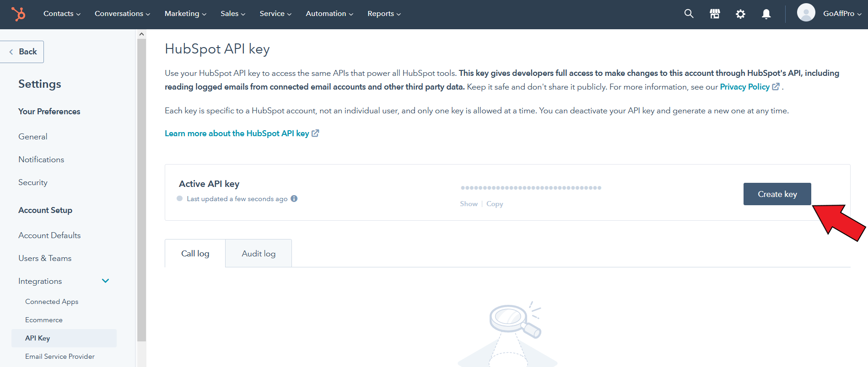Open Security settings
The height and width of the screenshot is (367, 868).
pos(33,182)
